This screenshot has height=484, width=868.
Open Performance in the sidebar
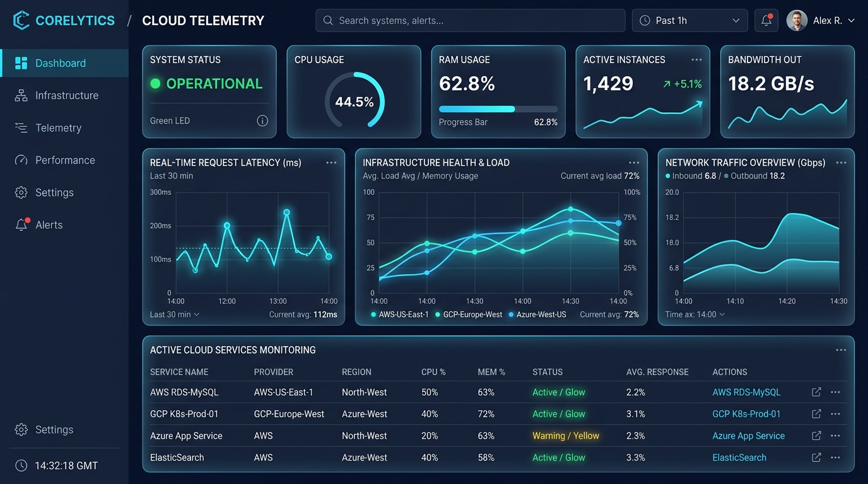64,160
